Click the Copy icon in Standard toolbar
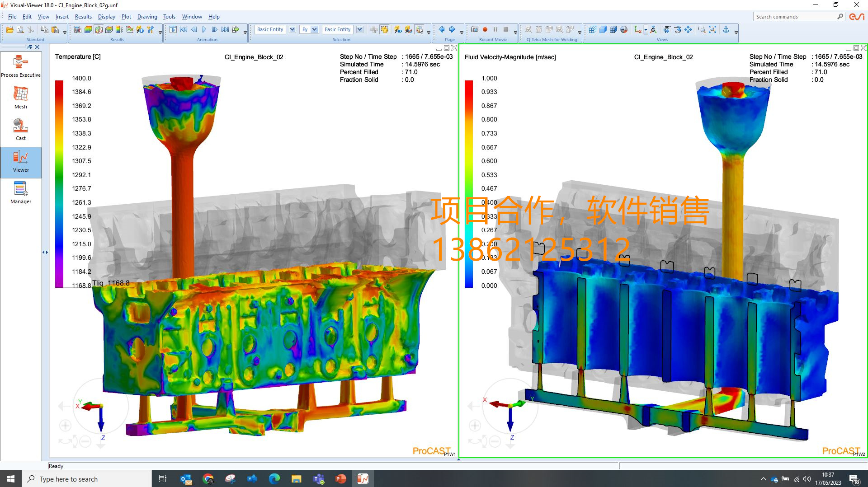 (44, 29)
